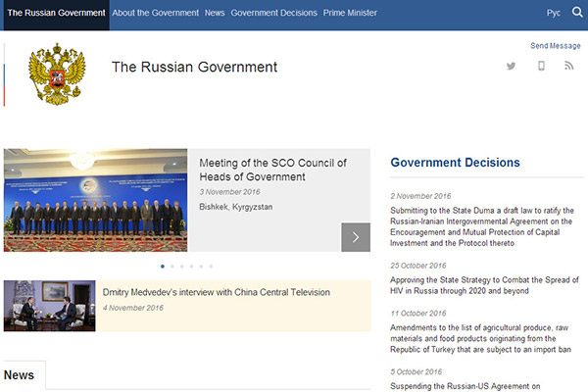This screenshot has width=588, height=392.
Task: Select the second carousel dot
Action: click(172, 267)
